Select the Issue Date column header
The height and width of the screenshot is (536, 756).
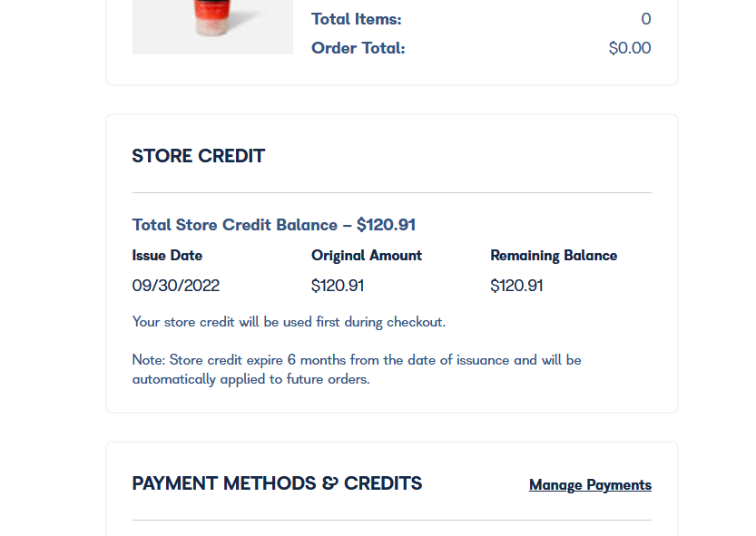[167, 256]
